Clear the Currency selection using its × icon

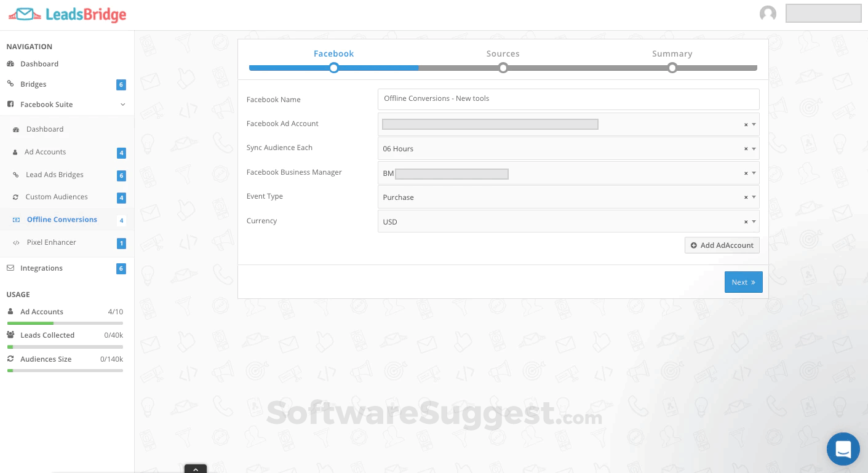pos(746,221)
